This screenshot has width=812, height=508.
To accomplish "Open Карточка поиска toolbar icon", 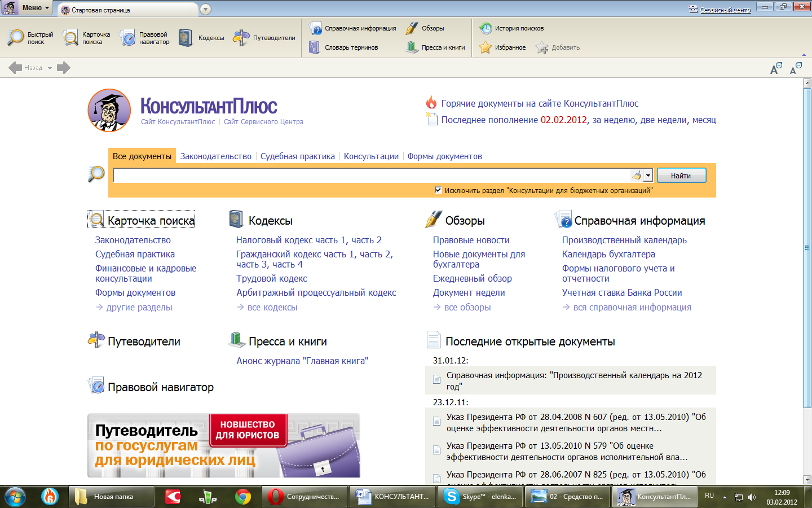I will pos(70,38).
